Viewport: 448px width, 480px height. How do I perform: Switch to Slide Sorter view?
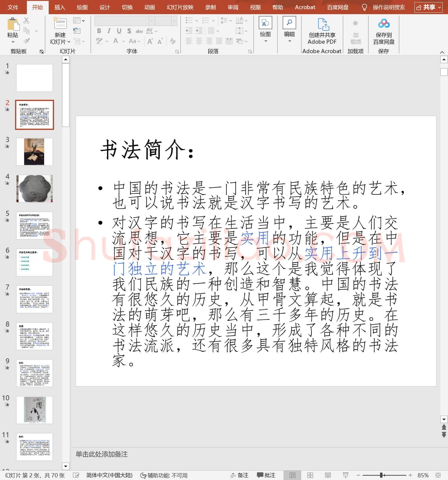[310, 475]
